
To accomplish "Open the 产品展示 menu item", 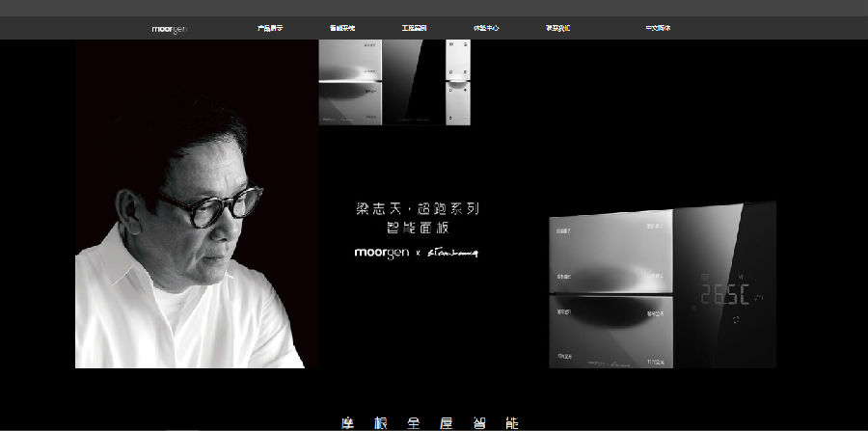I will click(x=270, y=28).
